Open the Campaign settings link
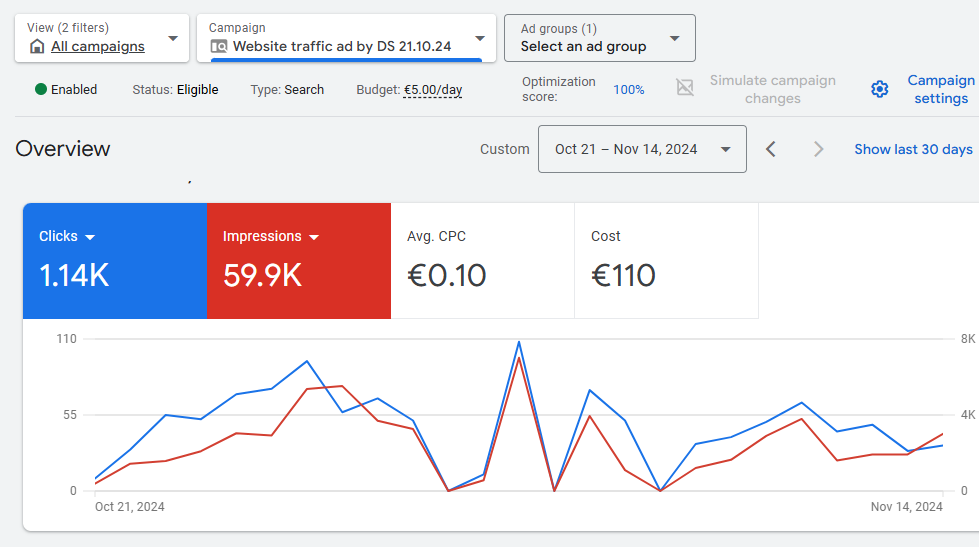This screenshot has width=979, height=547. coord(940,89)
